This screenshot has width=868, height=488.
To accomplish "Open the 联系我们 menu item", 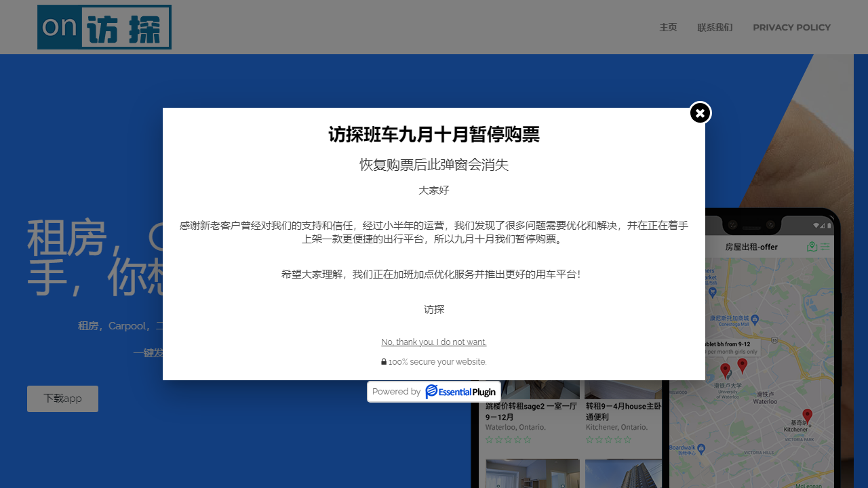I will tap(715, 27).
